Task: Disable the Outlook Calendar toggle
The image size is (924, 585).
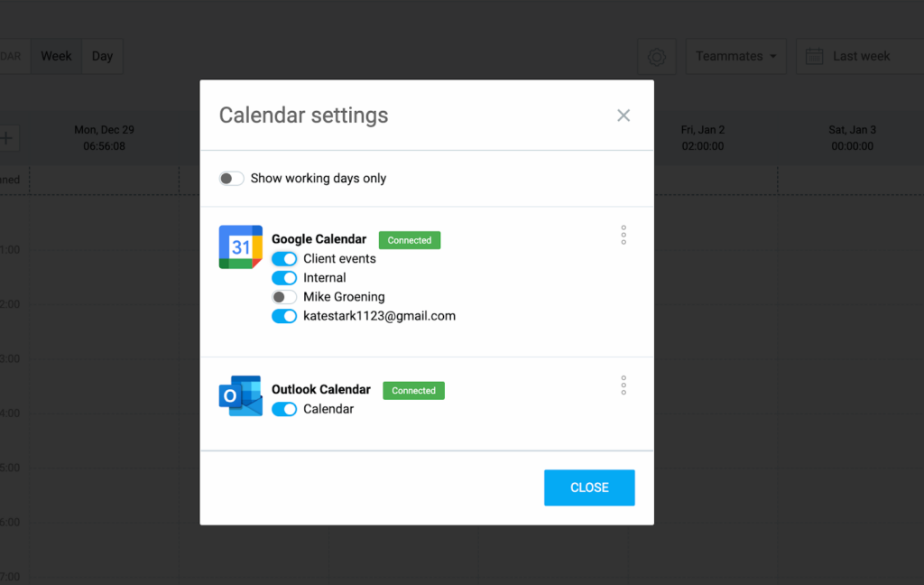Action: coord(284,409)
